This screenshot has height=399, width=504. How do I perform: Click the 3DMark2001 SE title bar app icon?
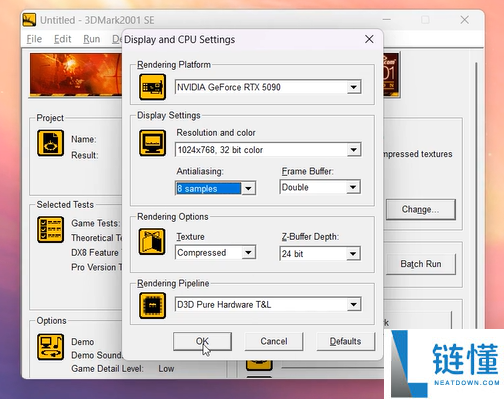pyautogui.click(x=29, y=20)
